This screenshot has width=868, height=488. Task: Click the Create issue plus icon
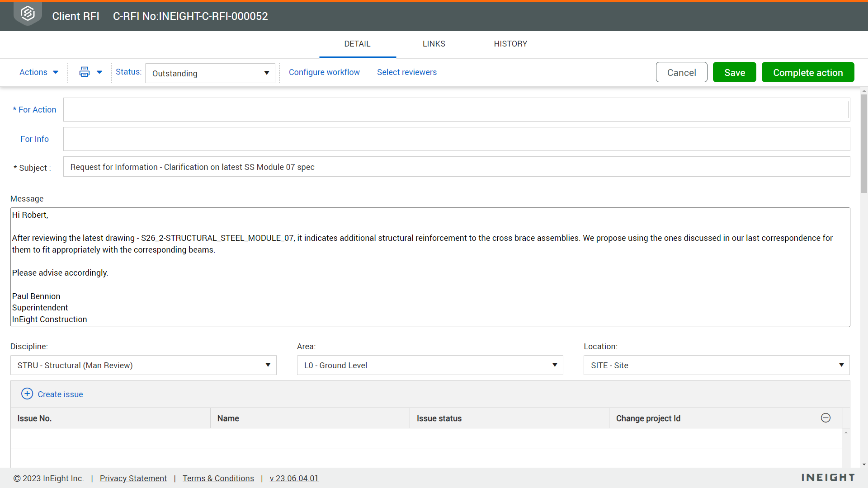(27, 394)
